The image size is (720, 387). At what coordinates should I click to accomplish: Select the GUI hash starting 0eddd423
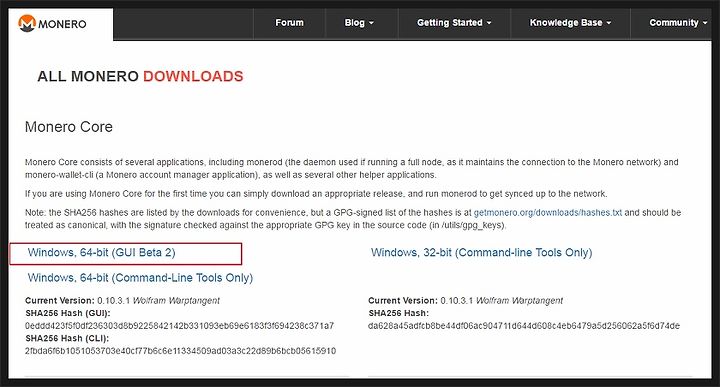[x=179, y=326]
